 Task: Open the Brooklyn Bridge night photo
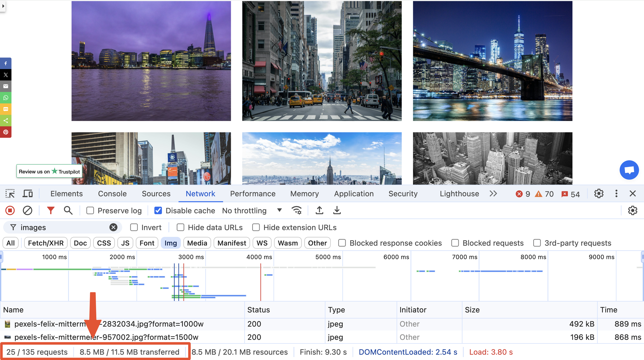pyautogui.click(x=493, y=61)
